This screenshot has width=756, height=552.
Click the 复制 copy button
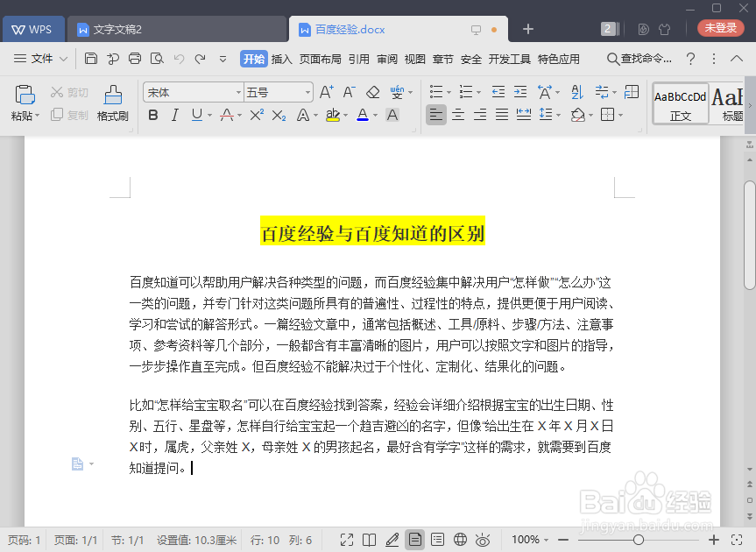click(69, 115)
